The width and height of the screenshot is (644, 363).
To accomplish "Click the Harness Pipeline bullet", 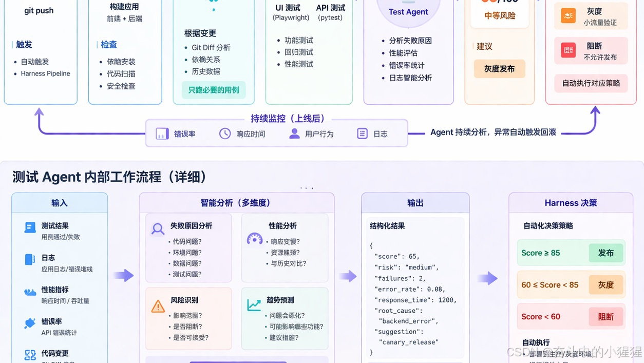I will point(46,73).
